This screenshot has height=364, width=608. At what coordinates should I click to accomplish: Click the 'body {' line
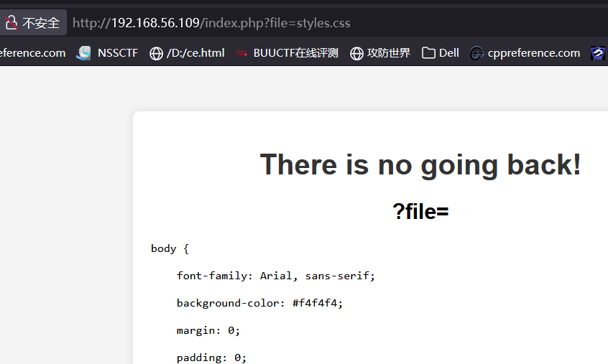[170, 248]
